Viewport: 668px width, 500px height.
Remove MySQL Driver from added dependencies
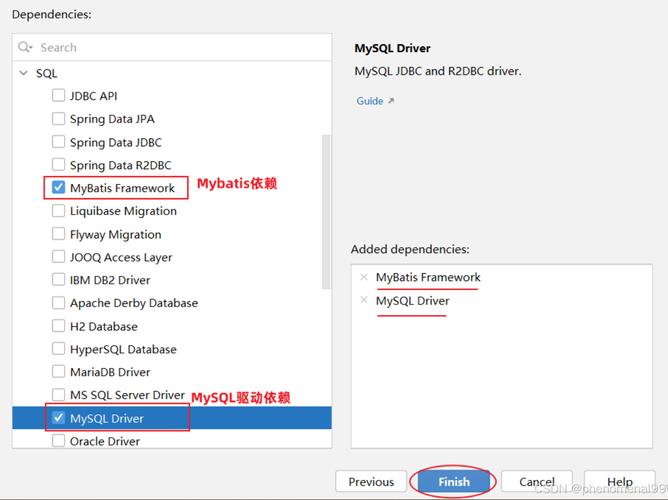[x=364, y=300]
